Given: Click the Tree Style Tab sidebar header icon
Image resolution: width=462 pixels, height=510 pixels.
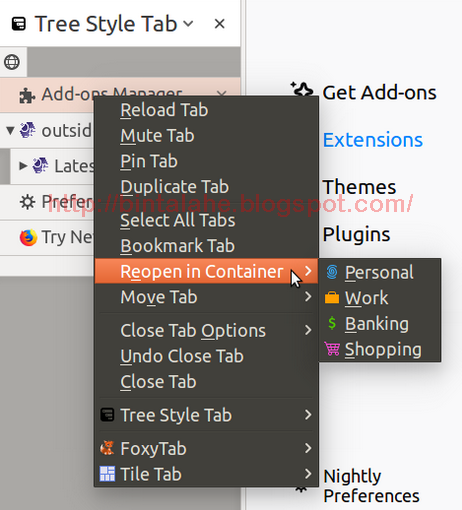Looking at the screenshot, I should [x=19, y=24].
